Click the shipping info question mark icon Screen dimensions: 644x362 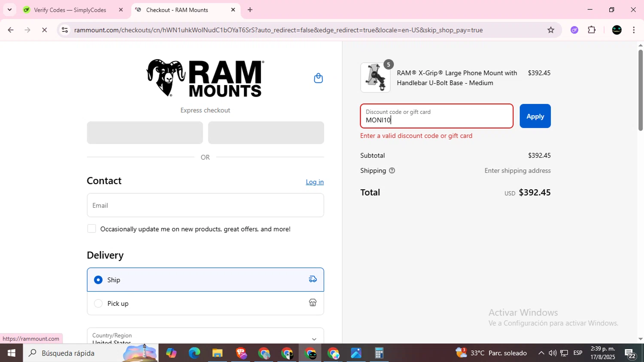click(392, 170)
